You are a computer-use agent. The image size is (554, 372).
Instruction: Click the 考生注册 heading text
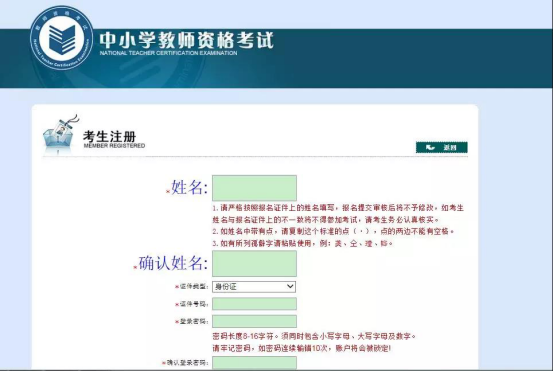pyautogui.click(x=110, y=136)
